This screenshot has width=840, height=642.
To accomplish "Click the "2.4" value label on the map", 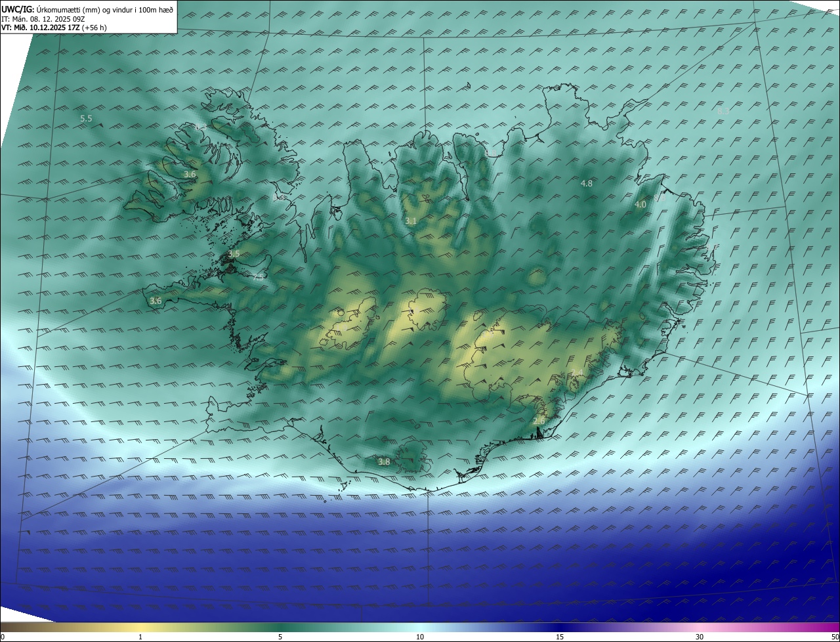I will click(x=576, y=373).
